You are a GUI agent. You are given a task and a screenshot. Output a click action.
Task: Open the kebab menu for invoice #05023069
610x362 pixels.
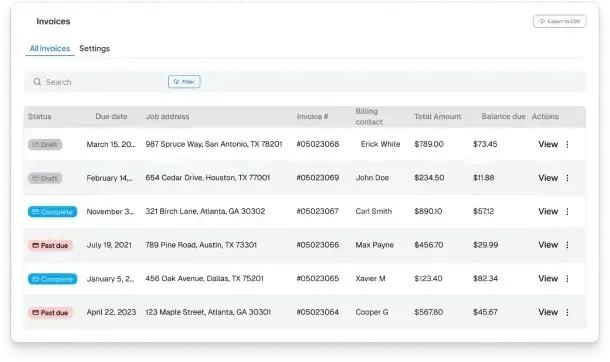(x=567, y=178)
